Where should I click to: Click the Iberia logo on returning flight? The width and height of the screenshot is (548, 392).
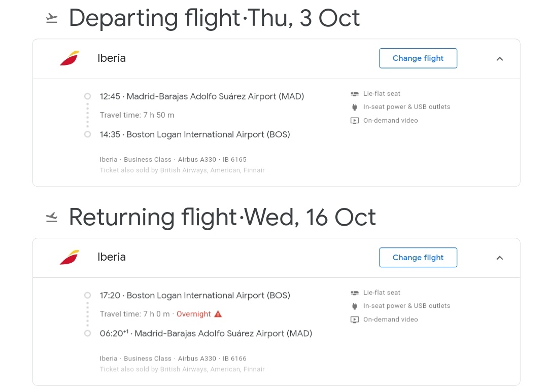click(70, 257)
